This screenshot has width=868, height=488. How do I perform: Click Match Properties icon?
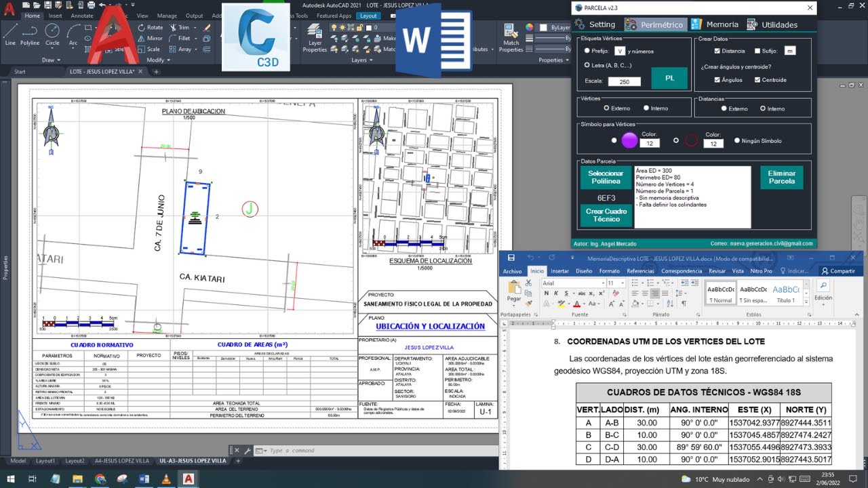[x=511, y=37]
